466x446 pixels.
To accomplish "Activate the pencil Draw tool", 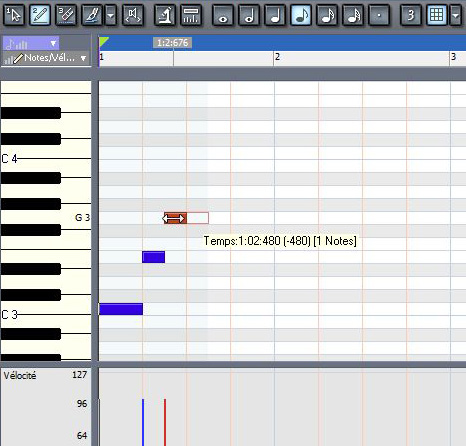I will pos(40,15).
